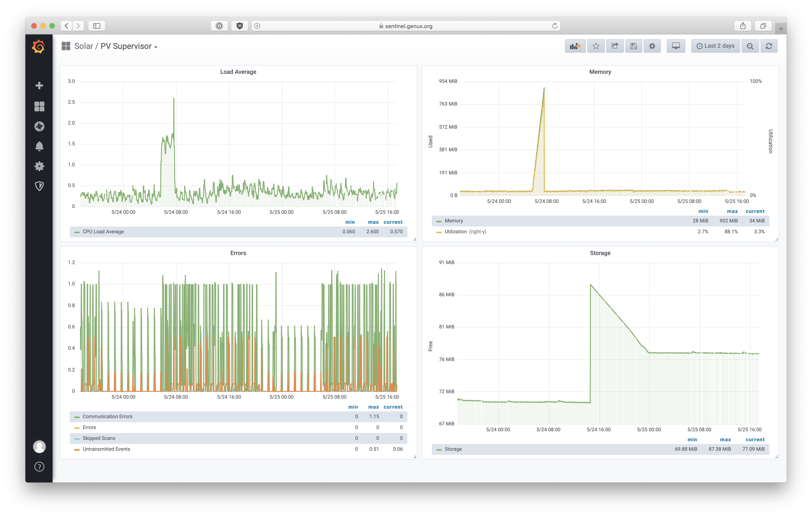Star this dashboard as favorite
Image resolution: width=812 pixels, height=516 pixels.
click(596, 46)
